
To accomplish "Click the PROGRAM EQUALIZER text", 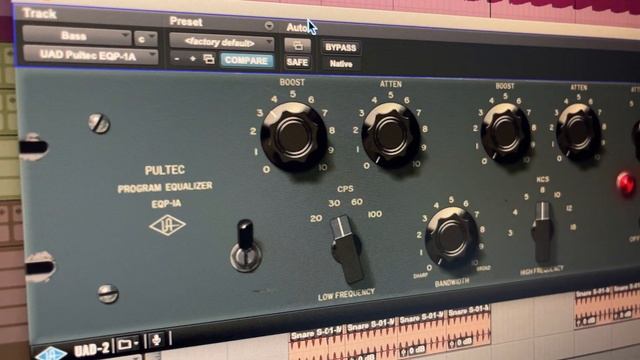I will click(165, 187).
